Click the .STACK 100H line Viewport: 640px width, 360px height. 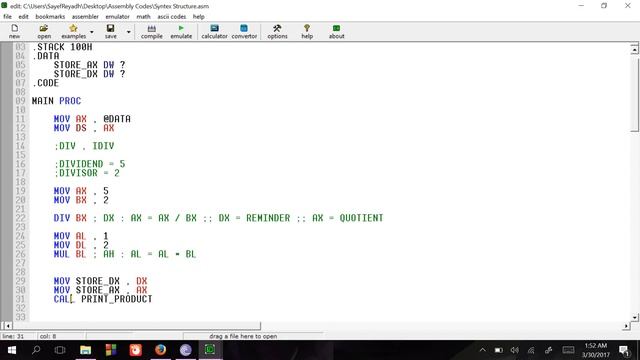62,47
